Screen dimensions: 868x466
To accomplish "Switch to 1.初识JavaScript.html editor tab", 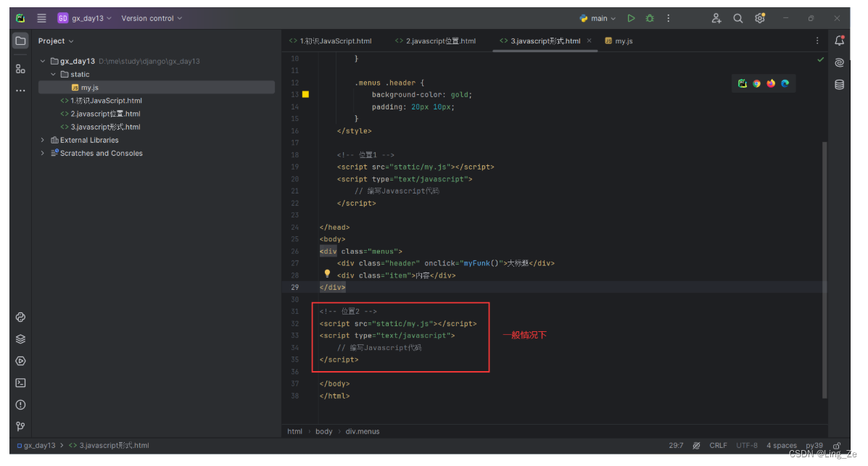I will click(x=331, y=41).
